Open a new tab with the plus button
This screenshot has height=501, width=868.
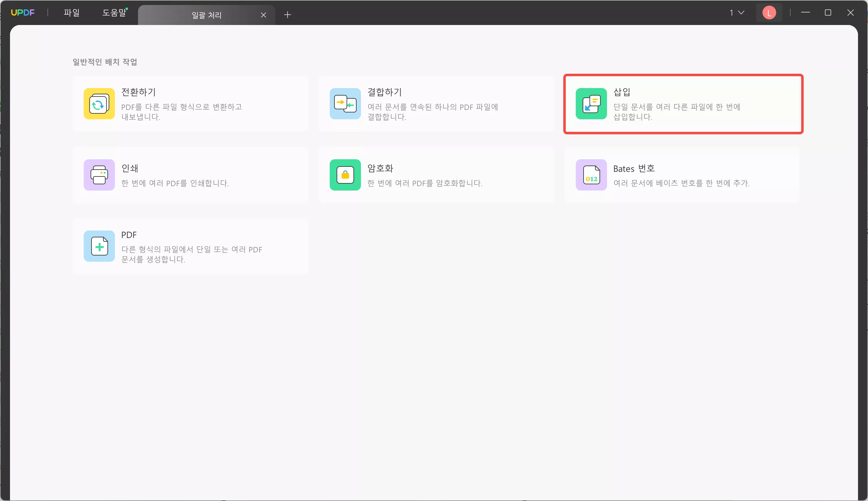[x=288, y=15]
